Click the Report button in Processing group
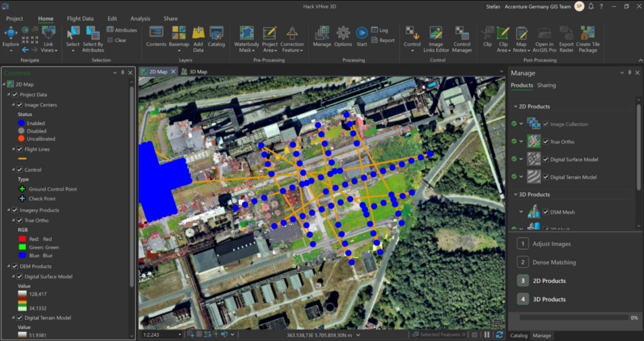Screen dimensions: 644x341 383,40
